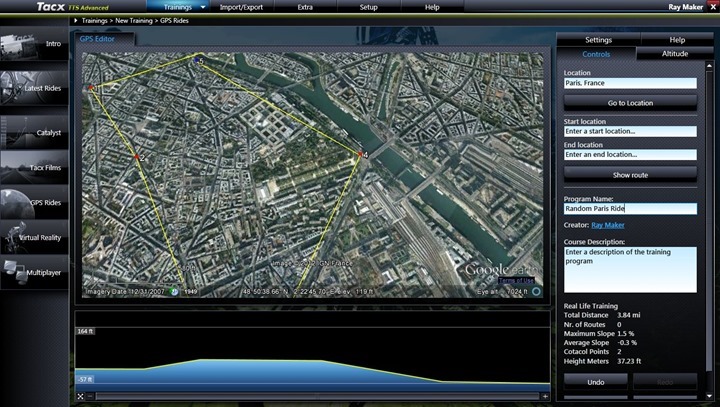Click the Height Meters 37.23 ft value
Image resolution: width=720 pixels, height=407 pixels.
pos(629,361)
